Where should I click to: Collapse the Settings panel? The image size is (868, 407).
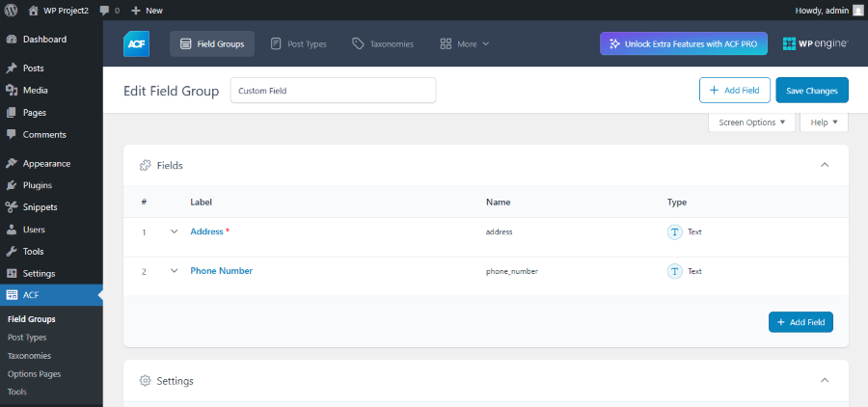[825, 381]
